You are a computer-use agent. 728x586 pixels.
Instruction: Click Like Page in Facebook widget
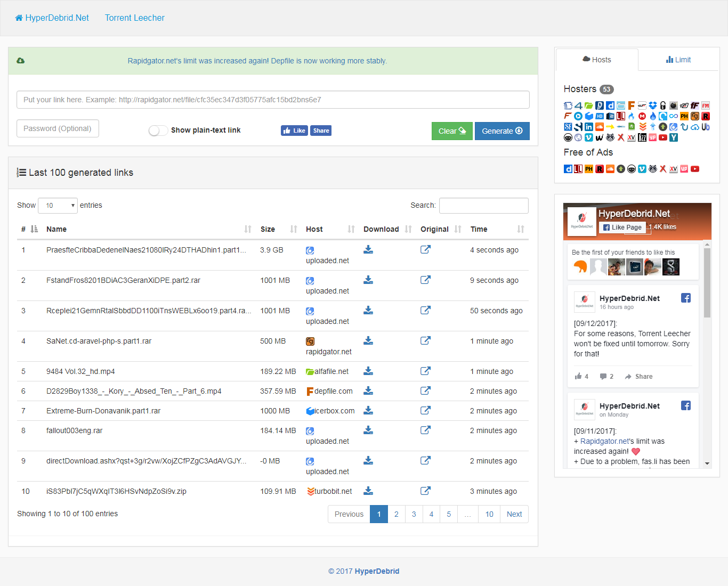click(622, 227)
